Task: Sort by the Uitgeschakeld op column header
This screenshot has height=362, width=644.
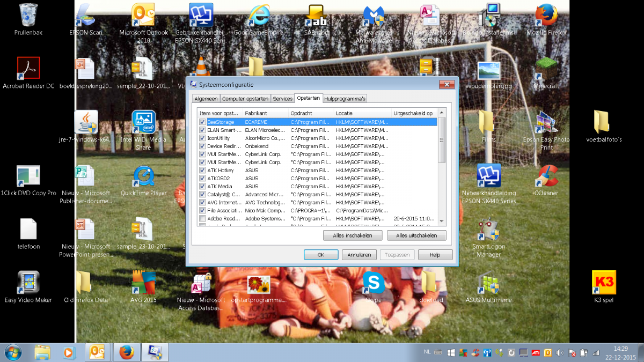Action: [x=414, y=113]
